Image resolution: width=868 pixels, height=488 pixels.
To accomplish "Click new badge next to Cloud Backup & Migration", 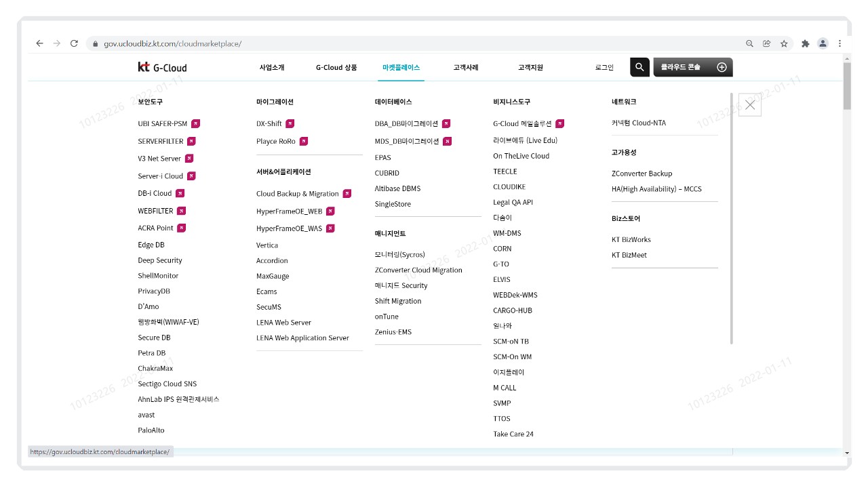I will click(347, 193).
